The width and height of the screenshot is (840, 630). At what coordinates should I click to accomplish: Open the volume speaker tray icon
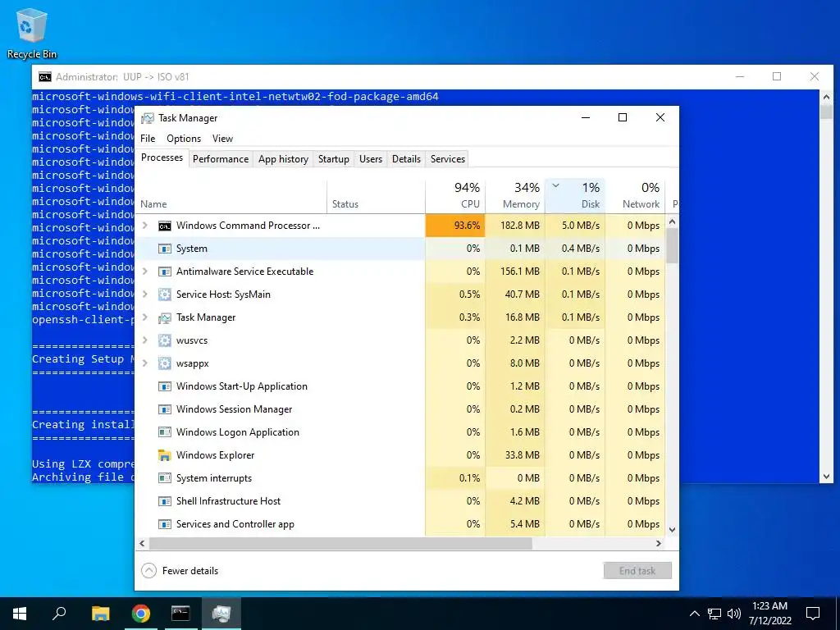point(734,614)
